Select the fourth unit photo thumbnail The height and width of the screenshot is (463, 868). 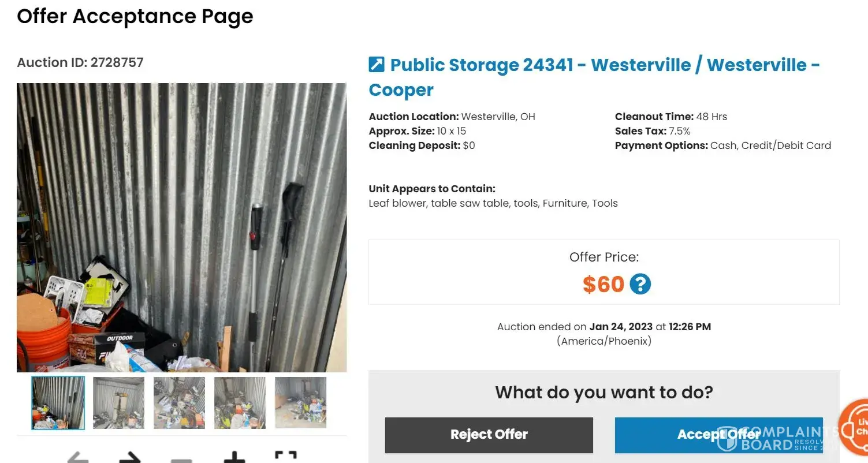tap(240, 402)
